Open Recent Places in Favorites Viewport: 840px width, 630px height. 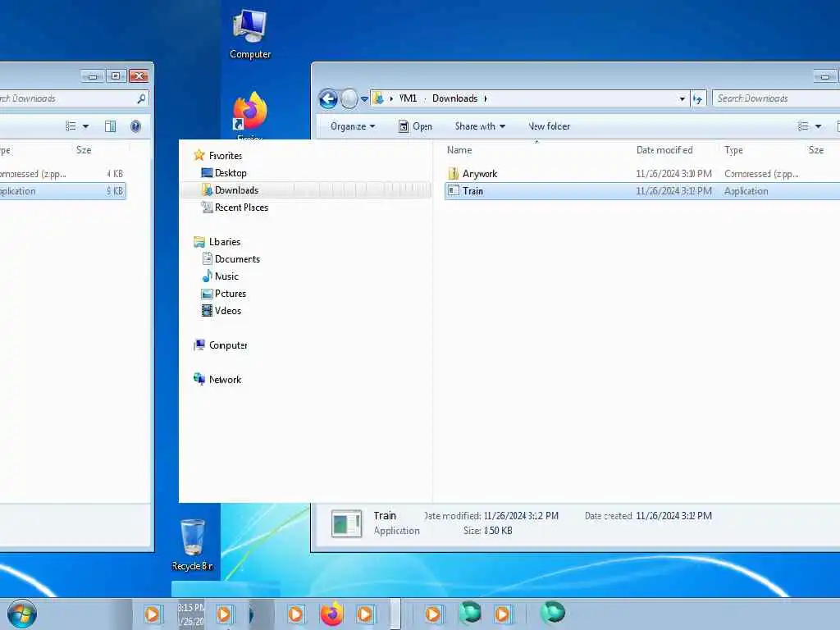pos(241,208)
